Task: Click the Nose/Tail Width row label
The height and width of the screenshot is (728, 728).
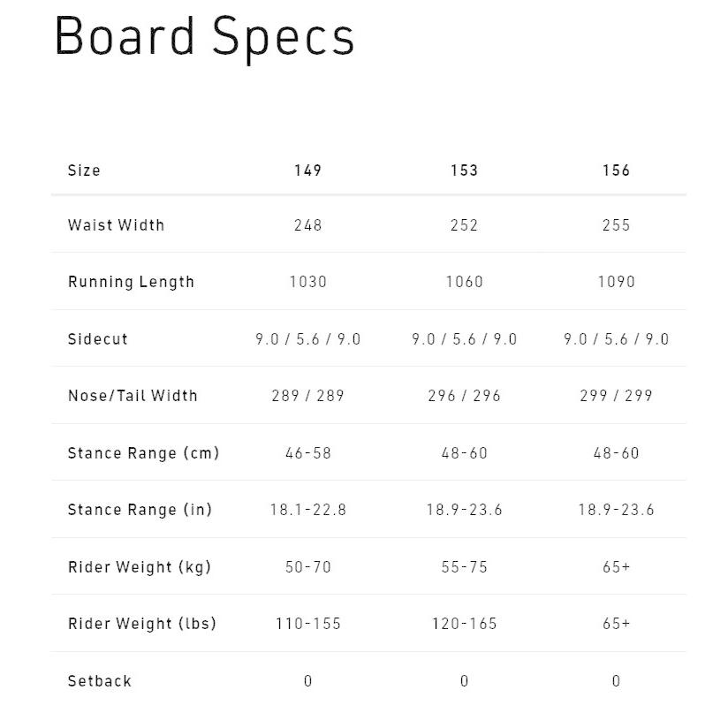Action: (133, 396)
